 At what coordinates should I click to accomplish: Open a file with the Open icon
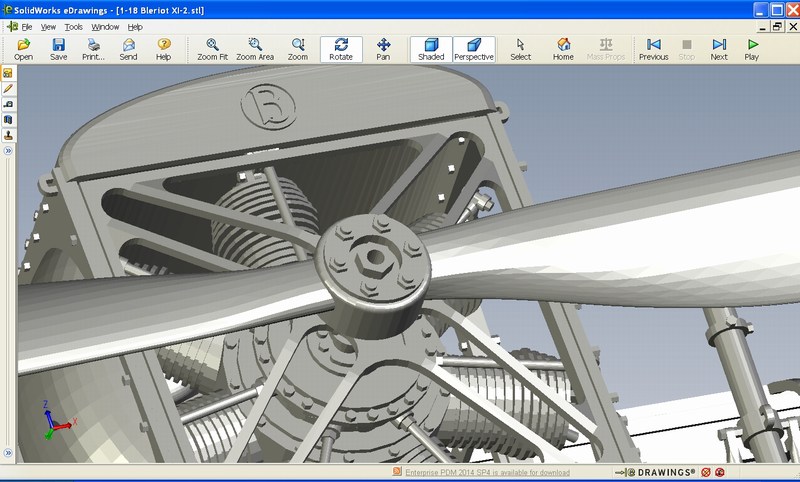click(x=23, y=49)
